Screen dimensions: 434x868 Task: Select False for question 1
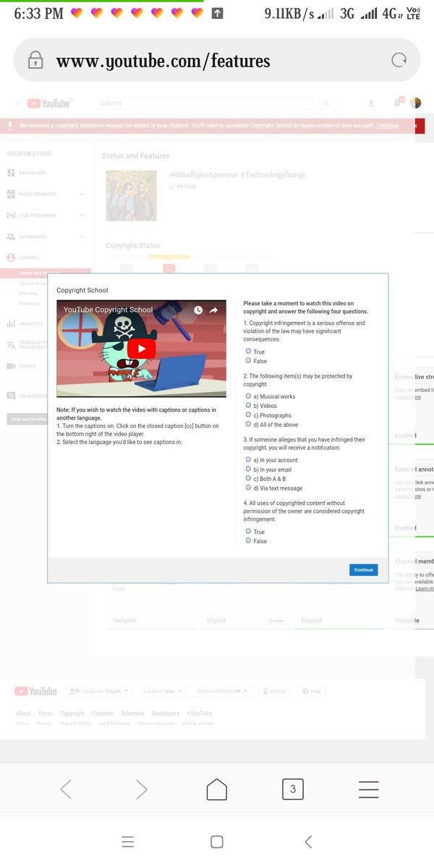coord(248,360)
